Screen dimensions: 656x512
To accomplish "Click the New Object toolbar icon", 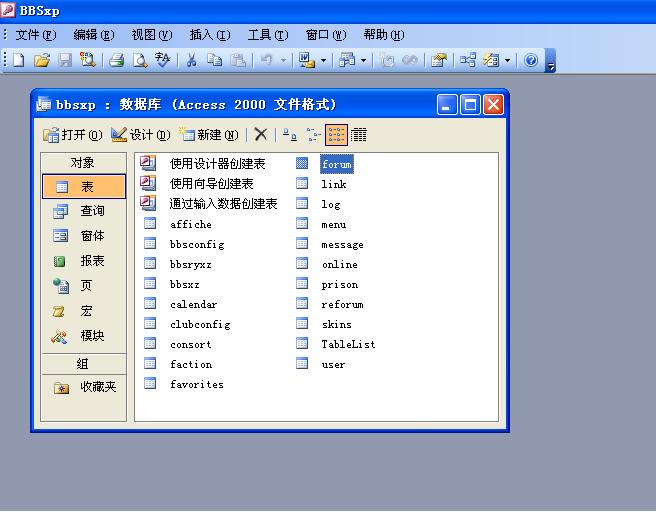I will point(491,60).
